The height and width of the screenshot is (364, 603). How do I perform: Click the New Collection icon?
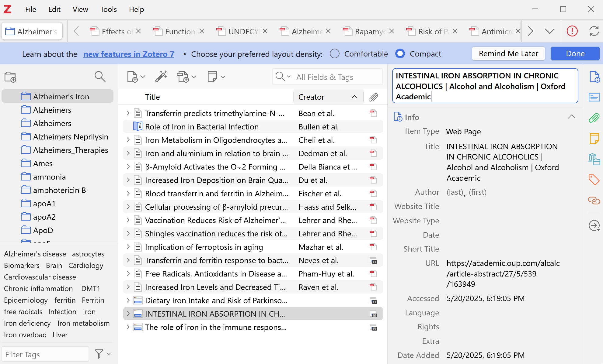coord(10,77)
